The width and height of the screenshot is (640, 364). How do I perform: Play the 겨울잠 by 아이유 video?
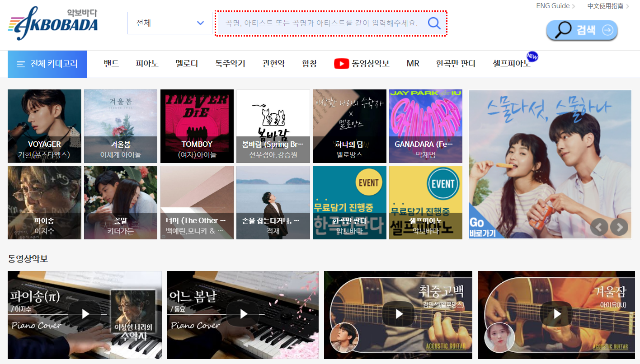pyautogui.click(x=555, y=315)
